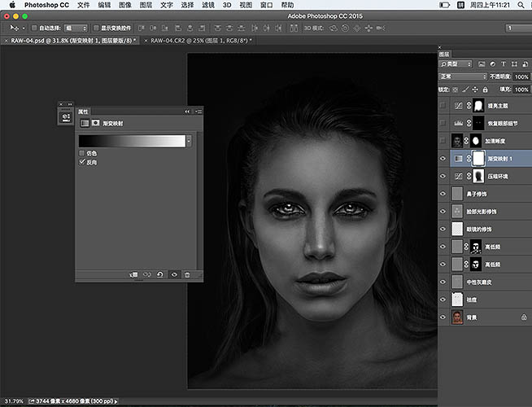Click the gradient preview bar
This screenshot has height=407, width=532.
click(x=132, y=140)
